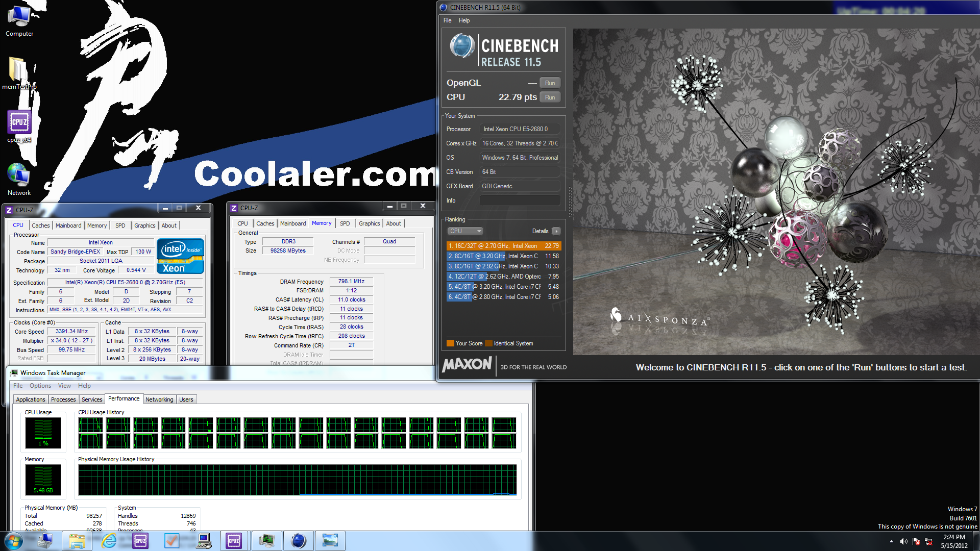Select ranking row 4 12C/12T AMD Opteron
This screenshot has height=551, width=980.
[503, 277]
